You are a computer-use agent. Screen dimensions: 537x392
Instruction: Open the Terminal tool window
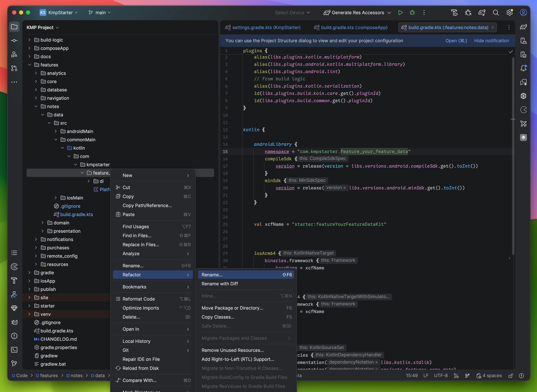14,350
